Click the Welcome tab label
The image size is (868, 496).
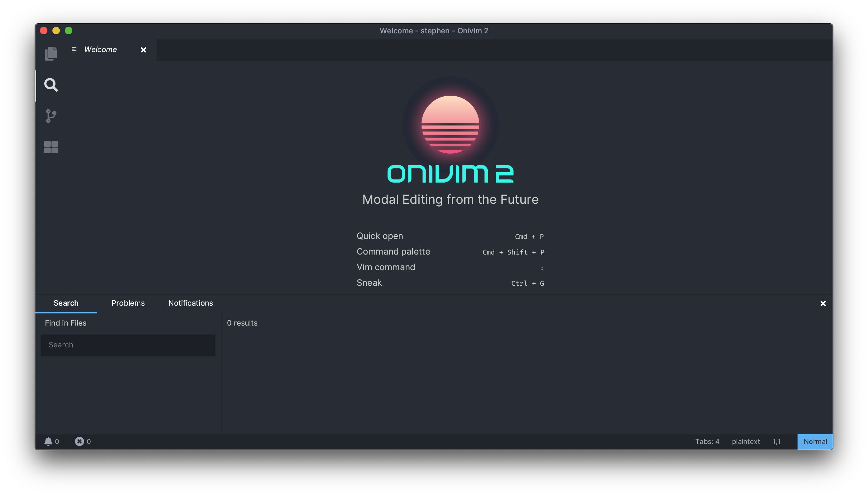tap(100, 50)
